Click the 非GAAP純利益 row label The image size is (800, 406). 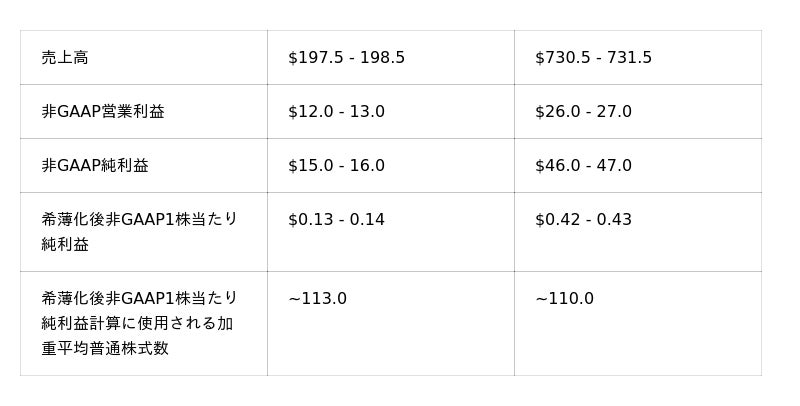[94, 166]
